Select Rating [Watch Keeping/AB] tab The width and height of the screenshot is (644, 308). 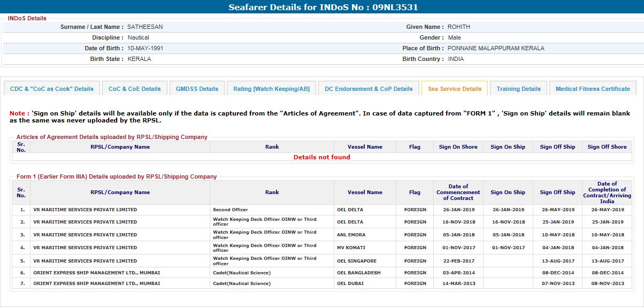[x=271, y=89]
